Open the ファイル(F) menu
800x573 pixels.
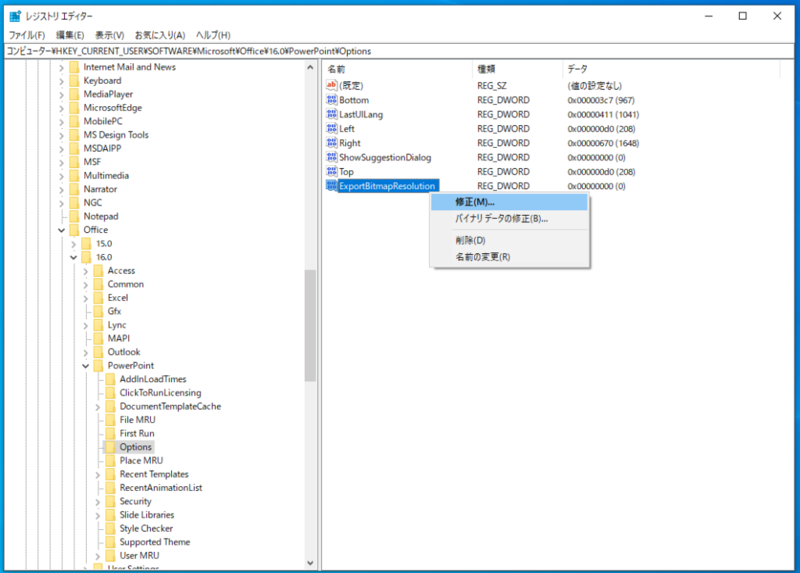[x=27, y=35]
